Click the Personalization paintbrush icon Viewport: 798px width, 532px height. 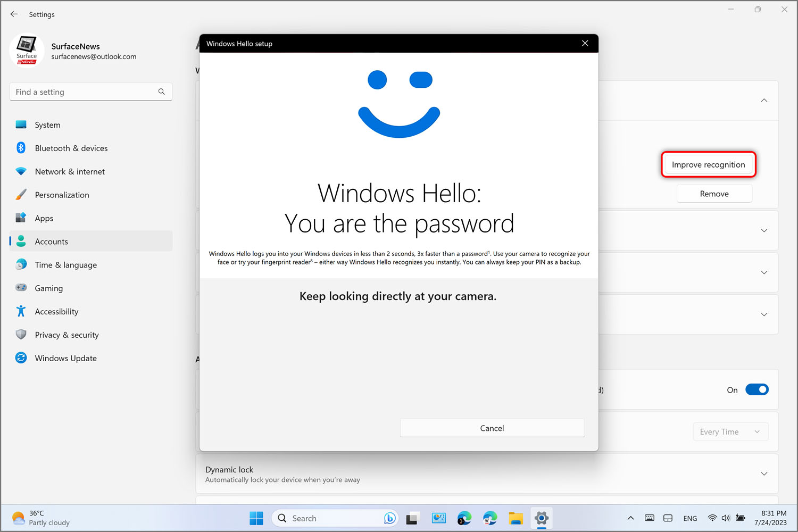(x=21, y=195)
